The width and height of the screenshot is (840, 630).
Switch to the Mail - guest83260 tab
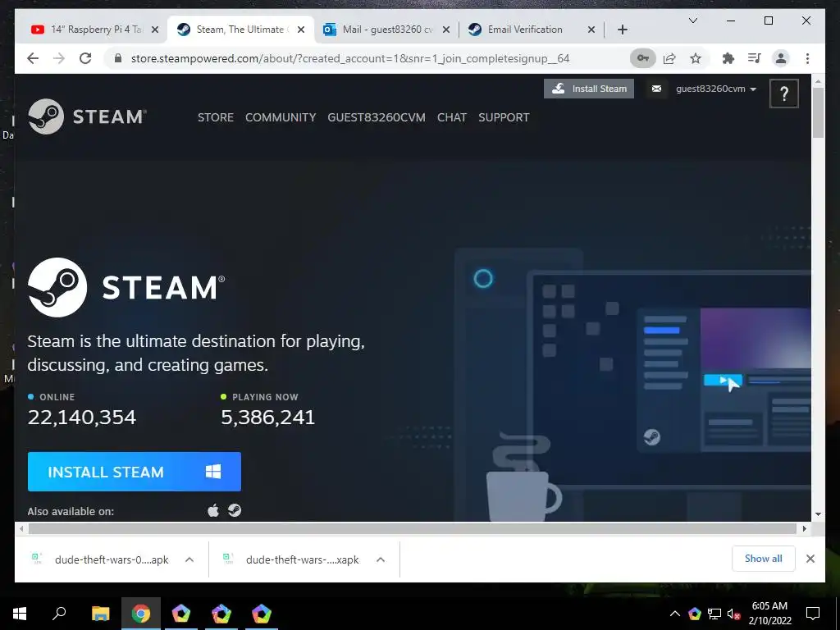pyautogui.click(x=384, y=30)
